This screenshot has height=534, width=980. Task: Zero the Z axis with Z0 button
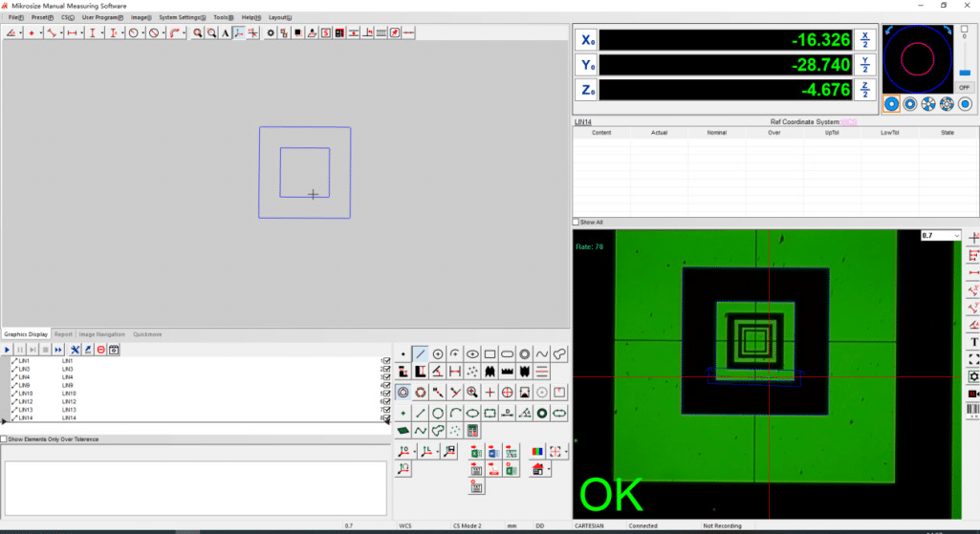click(x=587, y=89)
